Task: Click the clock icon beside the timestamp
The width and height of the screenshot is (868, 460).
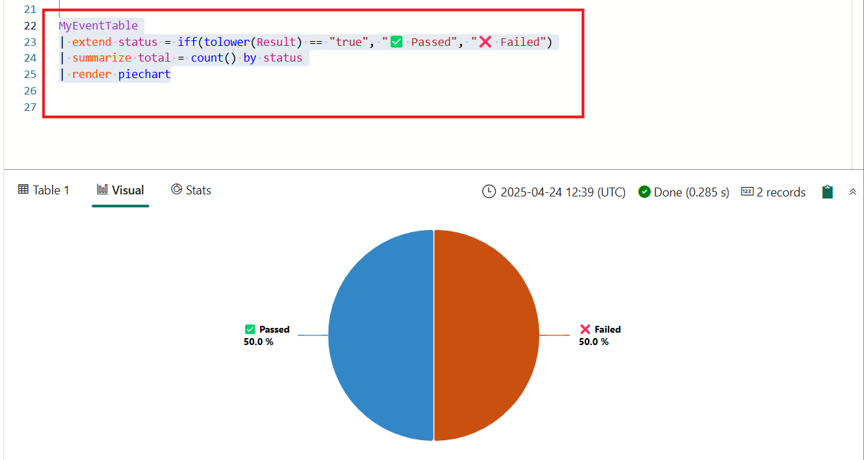Action: point(489,192)
